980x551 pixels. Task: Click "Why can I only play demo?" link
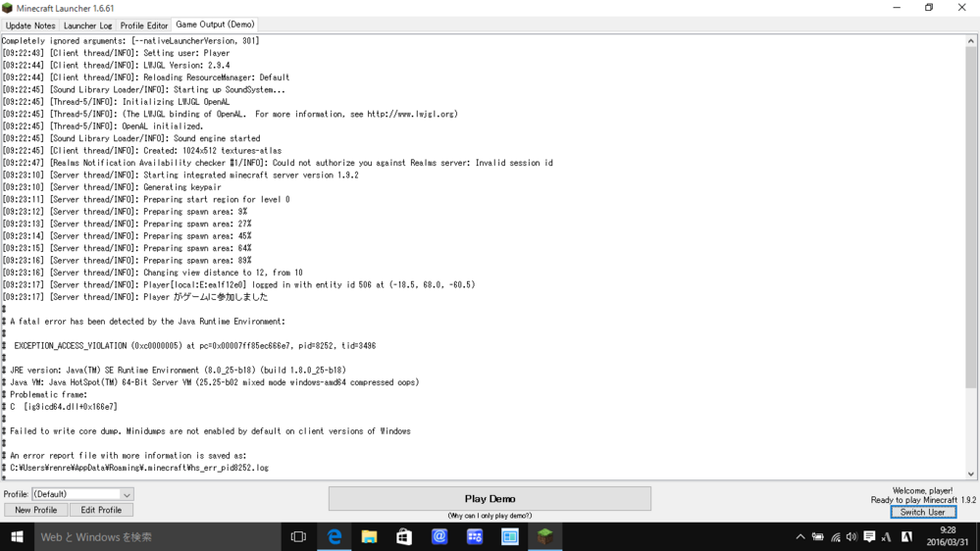[490, 516]
